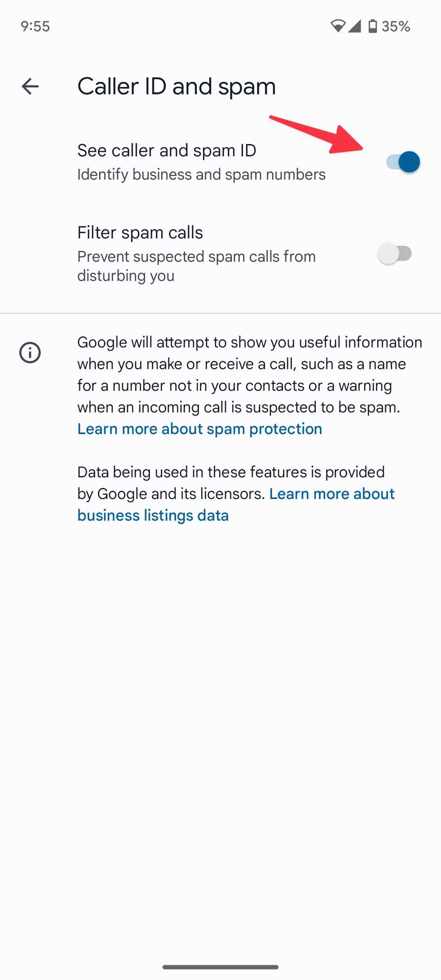This screenshot has height=980, width=441.
Task: Click the info icon next to spam description
Action: tap(30, 352)
